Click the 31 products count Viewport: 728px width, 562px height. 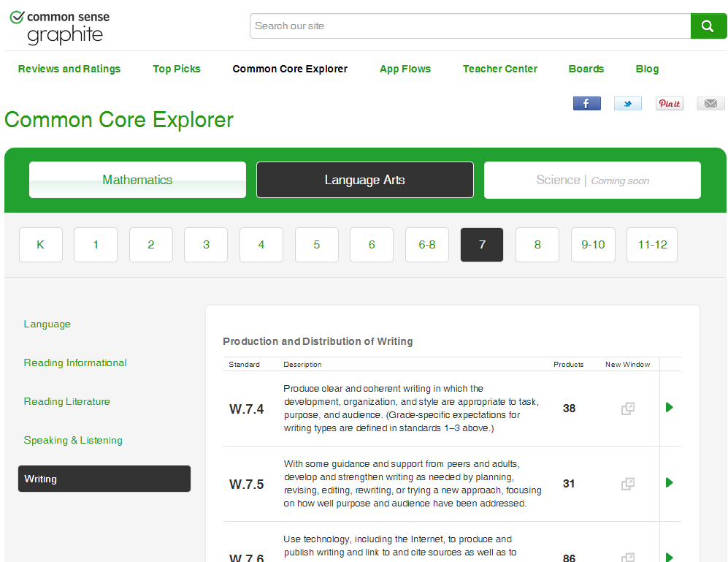coord(569,484)
